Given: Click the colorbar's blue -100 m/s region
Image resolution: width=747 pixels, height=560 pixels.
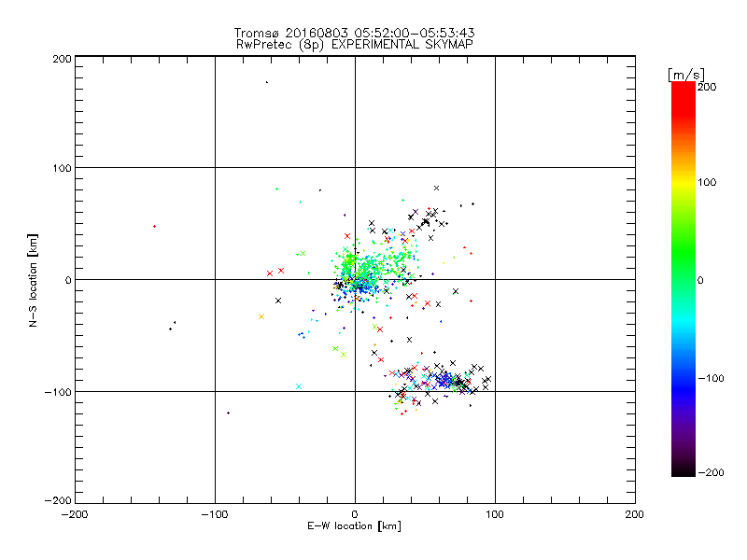Looking at the screenshot, I should pos(684,378).
